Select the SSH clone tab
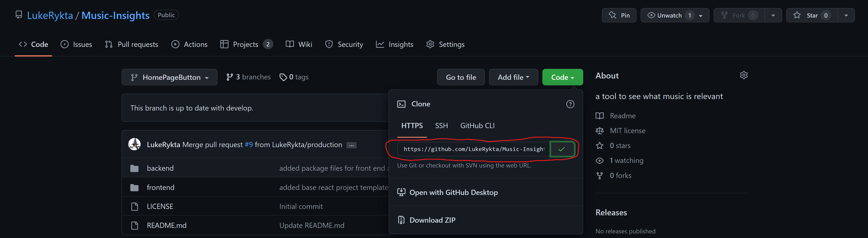868x238 pixels. [x=441, y=126]
